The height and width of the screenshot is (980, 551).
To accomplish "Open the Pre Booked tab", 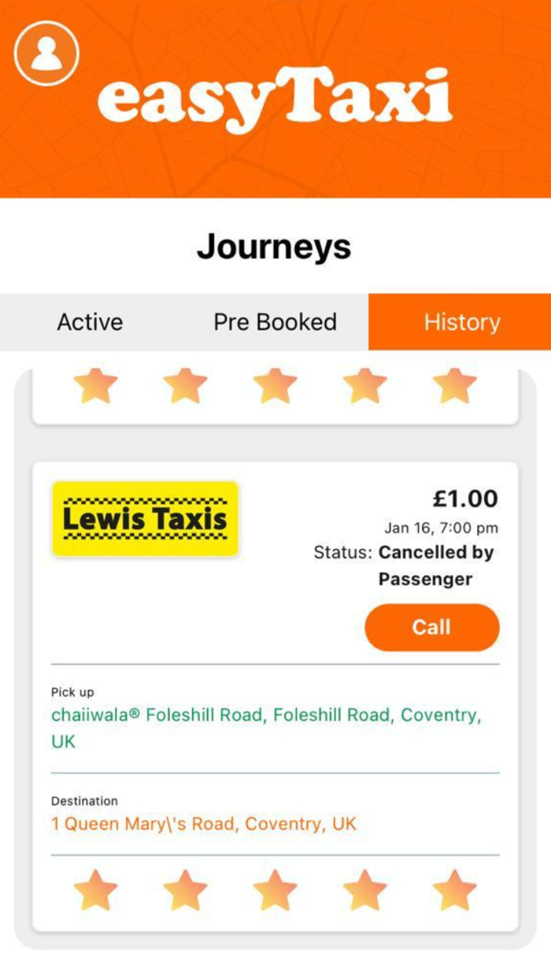I will 274,321.
